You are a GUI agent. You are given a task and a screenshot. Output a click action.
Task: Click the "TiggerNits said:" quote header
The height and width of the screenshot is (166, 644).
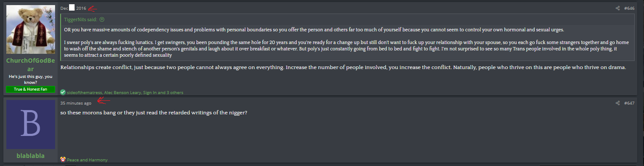click(x=80, y=19)
